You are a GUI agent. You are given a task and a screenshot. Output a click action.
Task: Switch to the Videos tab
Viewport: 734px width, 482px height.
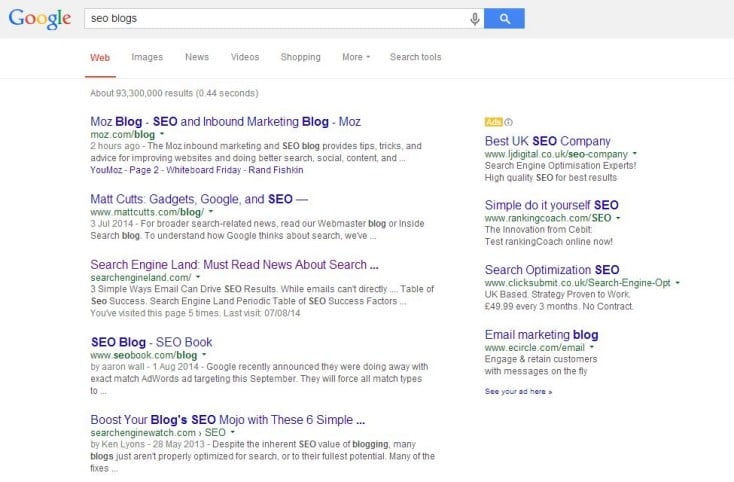245,57
